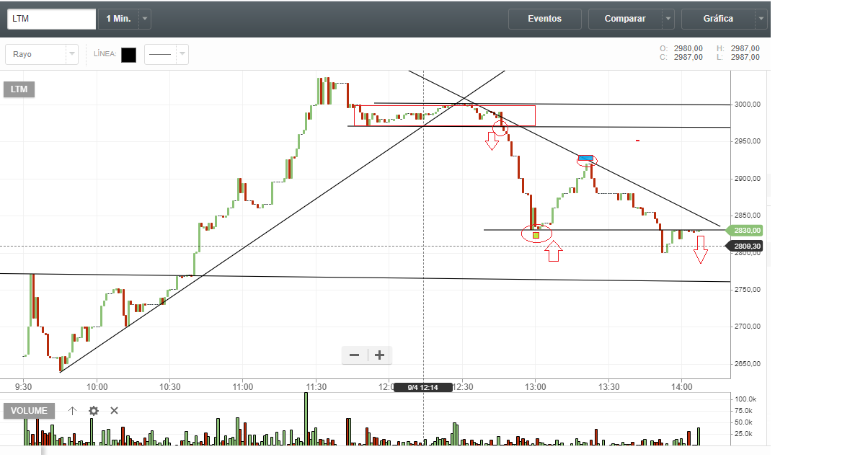Click the 9/4 12:14 crosshair time label
This screenshot has width=868, height=457.
tap(422, 387)
